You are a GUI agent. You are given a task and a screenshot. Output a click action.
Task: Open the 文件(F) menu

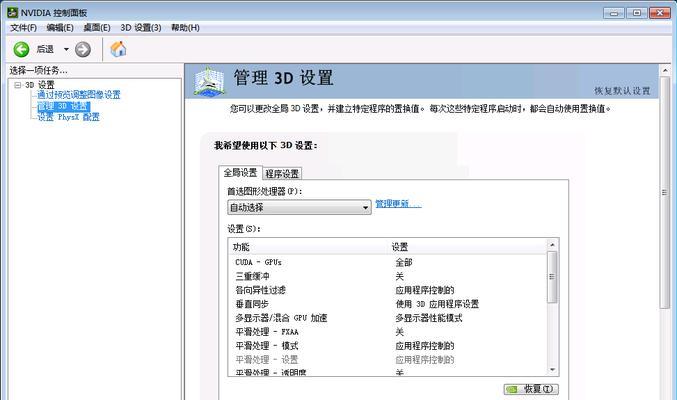pos(23,28)
